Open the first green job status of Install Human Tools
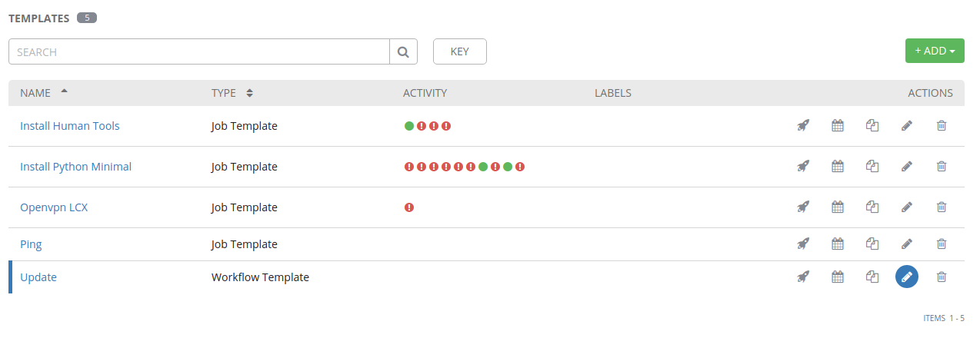980x338 pixels. pos(409,126)
